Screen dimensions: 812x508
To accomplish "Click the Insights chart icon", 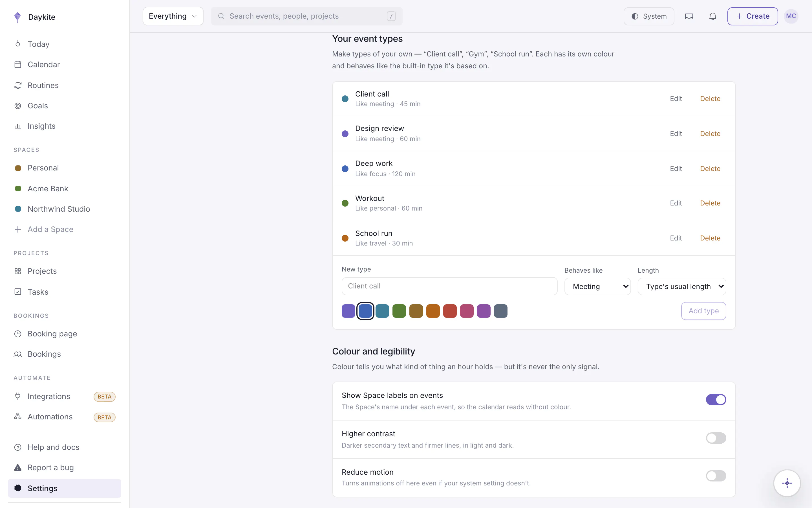I will 18,126.
